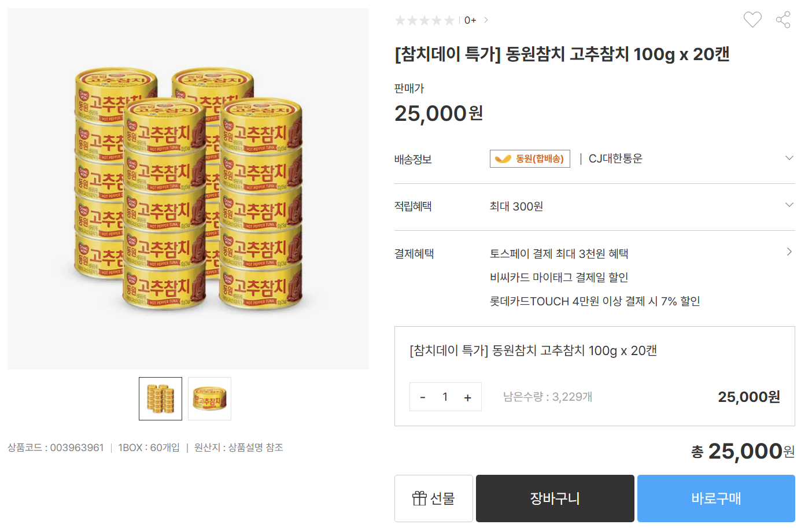Expand the 배송정보 delivery section
The width and height of the screenshot is (812, 528).
789,158
